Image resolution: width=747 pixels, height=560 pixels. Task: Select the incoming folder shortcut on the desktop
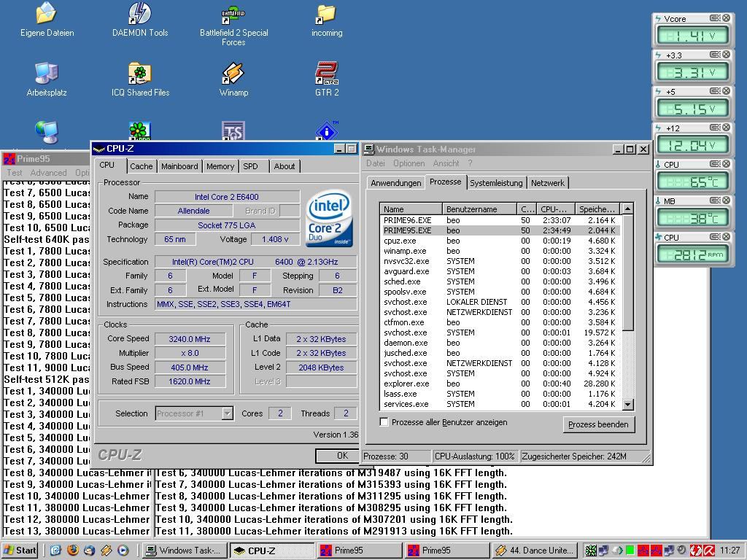click(x=327, y=20)
